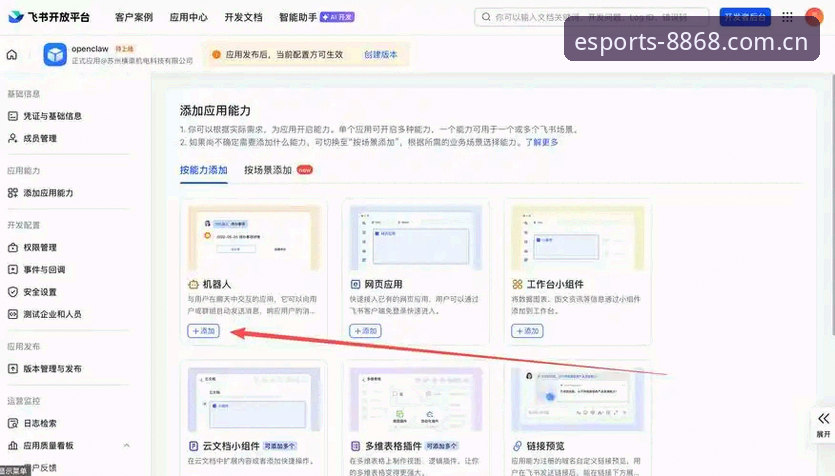Open the 应用中心 top menu
835x476 pixels.
tap(189, 17)
